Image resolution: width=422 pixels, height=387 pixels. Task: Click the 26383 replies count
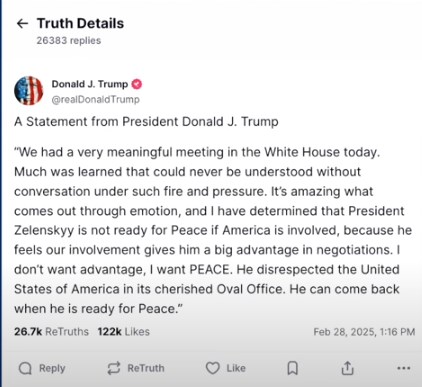pyautogui.click(x=69, y=41)
